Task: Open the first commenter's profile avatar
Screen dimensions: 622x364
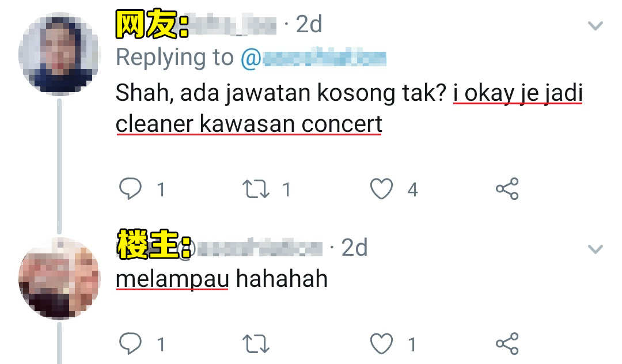Action: 59,54
